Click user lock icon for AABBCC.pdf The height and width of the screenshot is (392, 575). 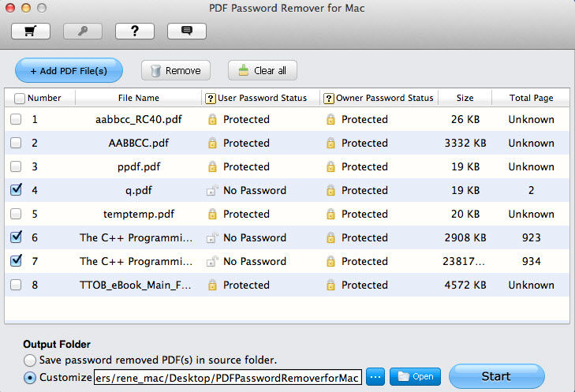point(212,143)
